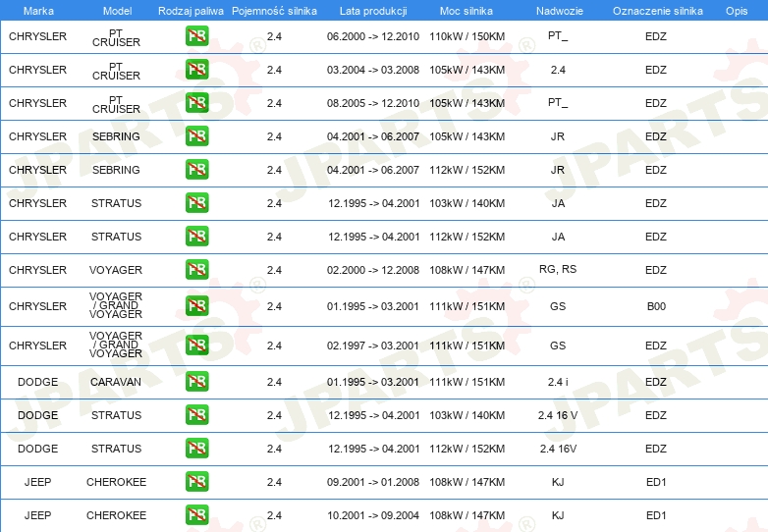768x532 pixels.
Task: Click the fuel icon in the Sebring 112kW row
Action: click(196, 170)
